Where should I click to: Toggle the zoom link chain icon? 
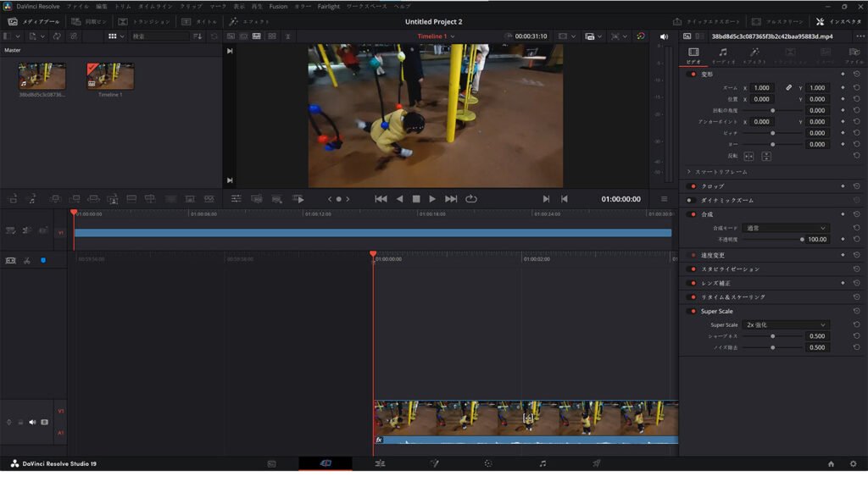(788, 88)
